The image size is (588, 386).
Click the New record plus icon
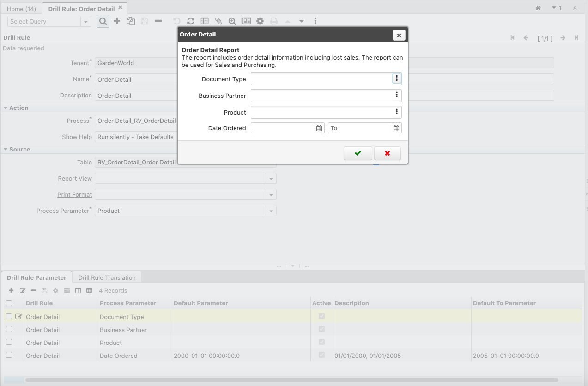[x=117, y=21]
